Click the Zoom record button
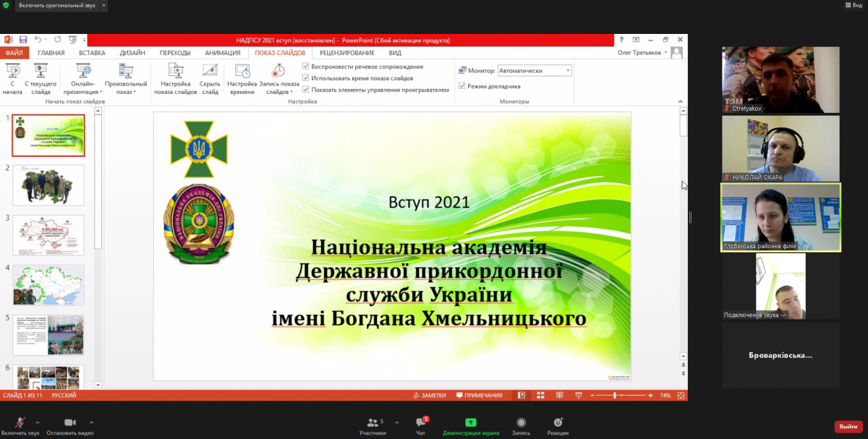Screen dimensions: 868x439 (x=521, y=423)
